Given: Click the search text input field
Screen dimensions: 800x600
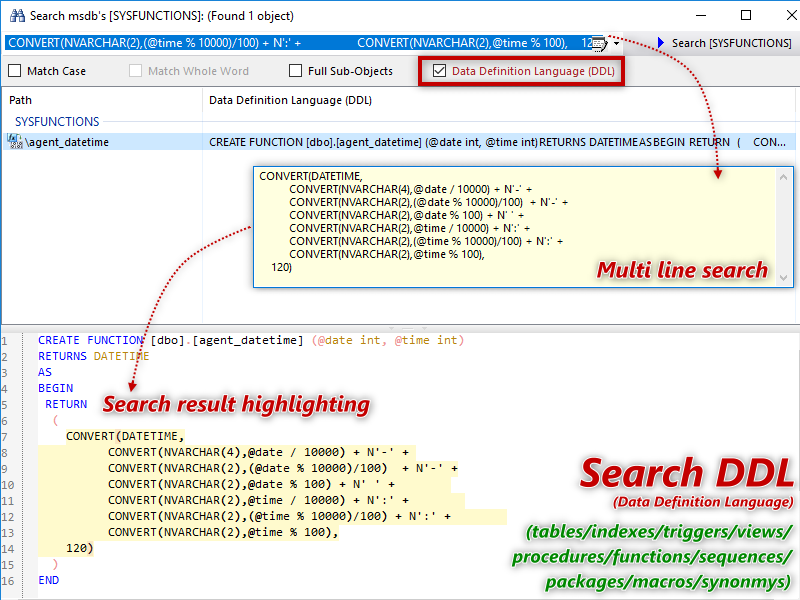Looking at the screenshot, I should pos(298,43).
